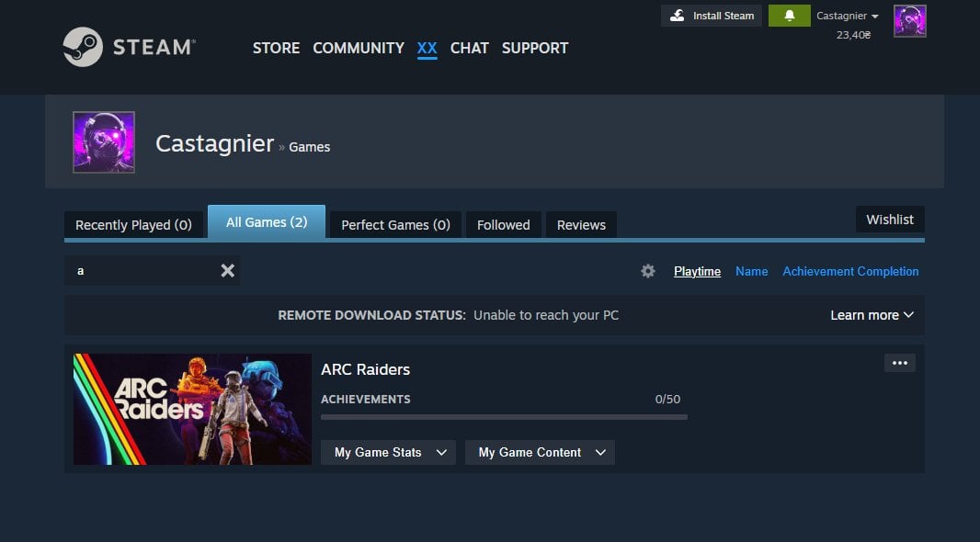Select the All Games (2) tab

coord(267,221)
